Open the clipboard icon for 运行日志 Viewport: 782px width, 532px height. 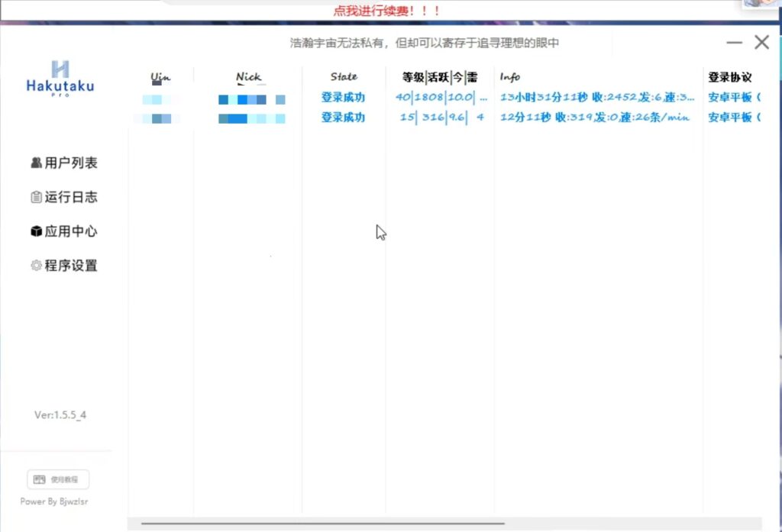(x=36, y=196)
